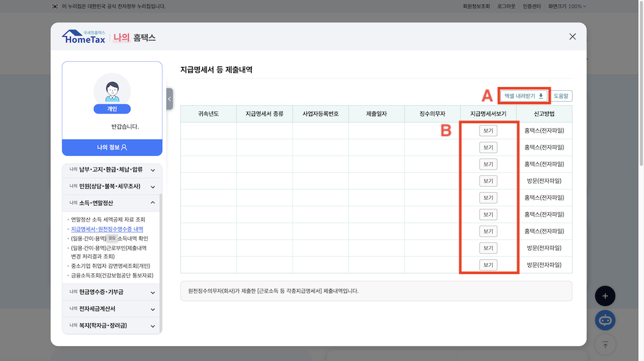This screenshot has width=644, height=361.
Task: Expand 납부·고지·환급·체납·압류 section
Action: [112, 170]
